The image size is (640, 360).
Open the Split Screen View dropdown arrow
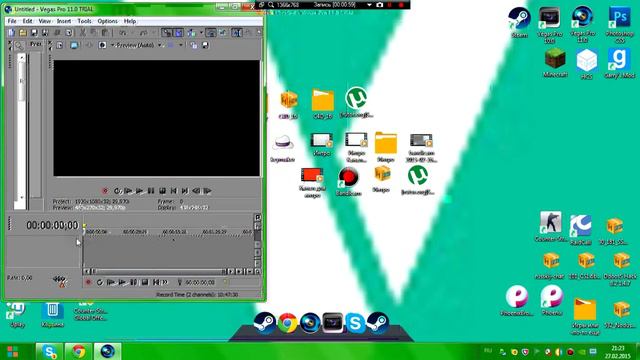(112, 45)
